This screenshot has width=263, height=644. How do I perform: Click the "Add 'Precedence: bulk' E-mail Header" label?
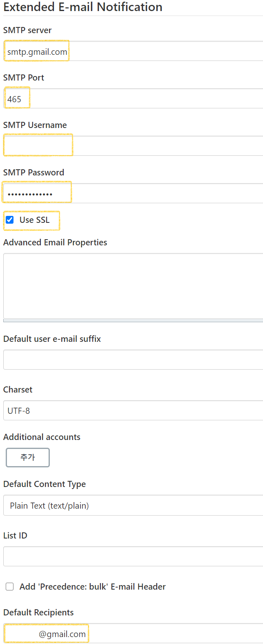(93, 587)
